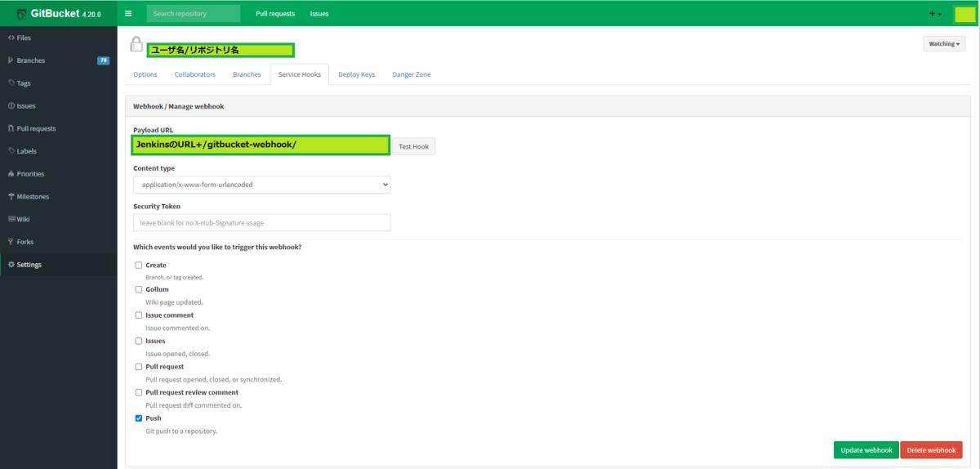
Task: Enable the Issues event checkbox
Action: pos(139,341)
